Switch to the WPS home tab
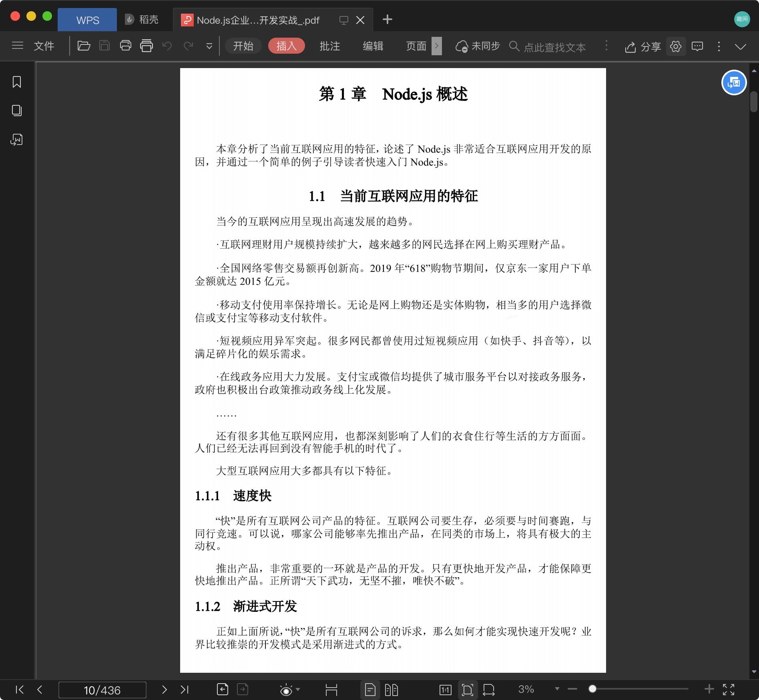This screenshot has height=700, width=759. 87,20
